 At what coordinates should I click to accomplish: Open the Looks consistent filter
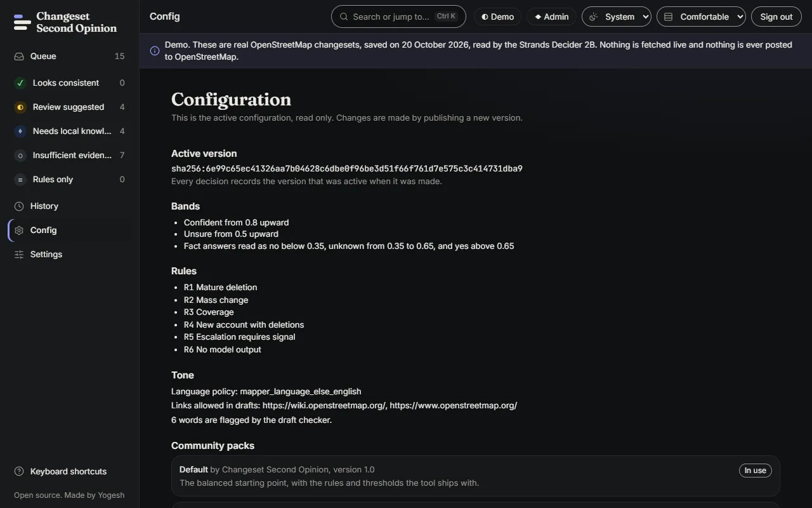tap(69, 83)
